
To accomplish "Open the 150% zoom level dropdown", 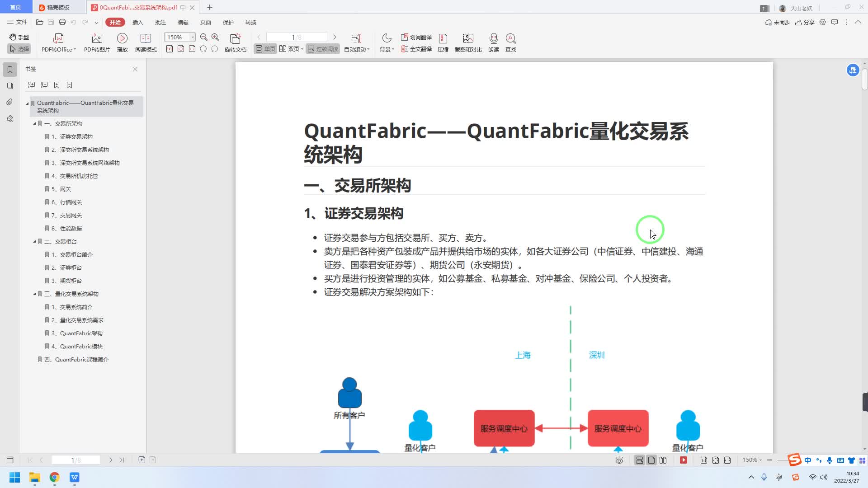I will [x=193, y=37].
